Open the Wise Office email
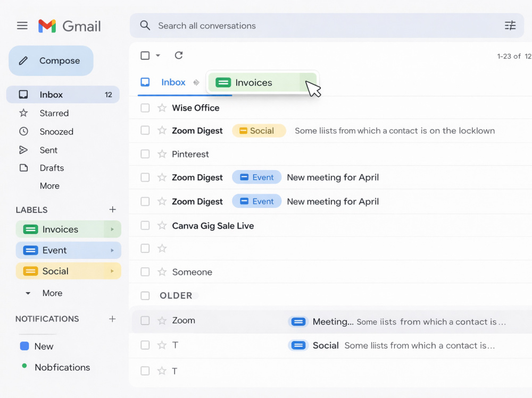Screen dimensions: 532x398 [x=330, y=108]
